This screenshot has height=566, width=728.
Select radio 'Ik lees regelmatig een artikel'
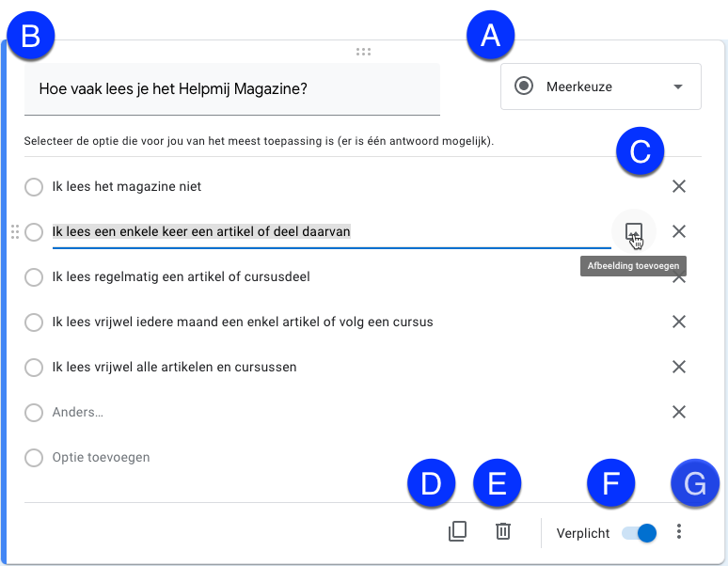[x=34, y=277]
